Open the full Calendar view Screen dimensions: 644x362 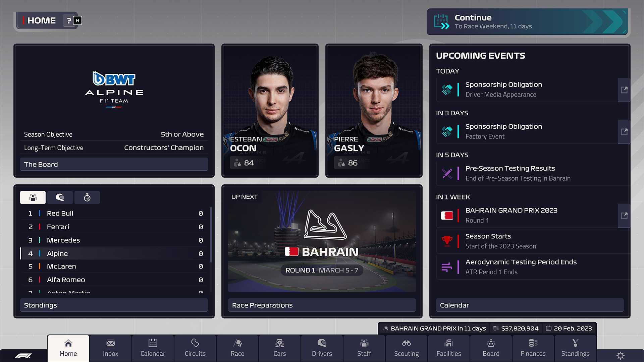click(x=152, y=348)
